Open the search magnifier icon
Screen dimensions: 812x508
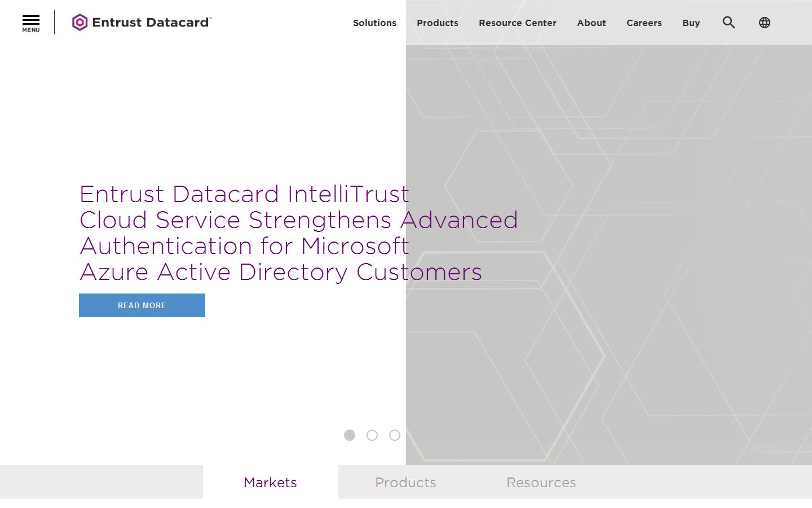(x=729, y=23)
